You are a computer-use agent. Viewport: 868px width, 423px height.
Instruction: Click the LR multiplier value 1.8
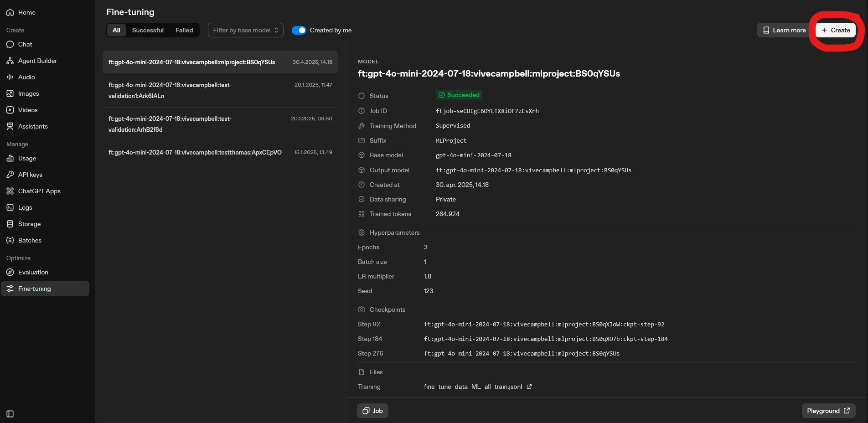pos(428,276)
